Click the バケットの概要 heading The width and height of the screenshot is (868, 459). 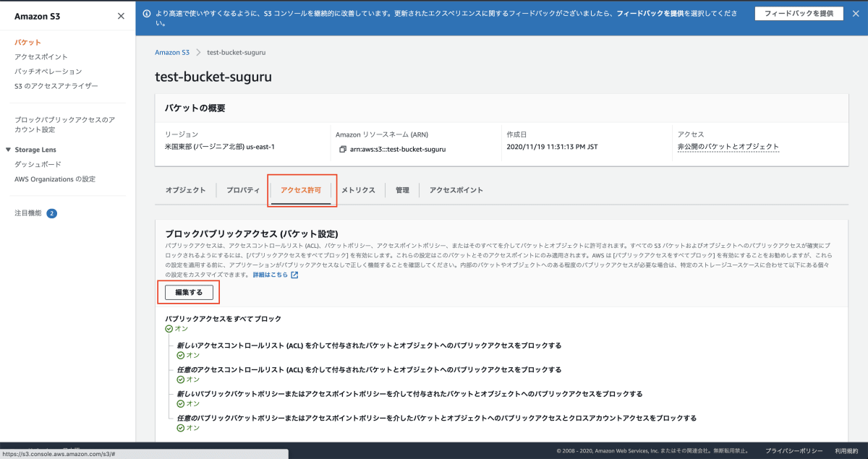195,108
